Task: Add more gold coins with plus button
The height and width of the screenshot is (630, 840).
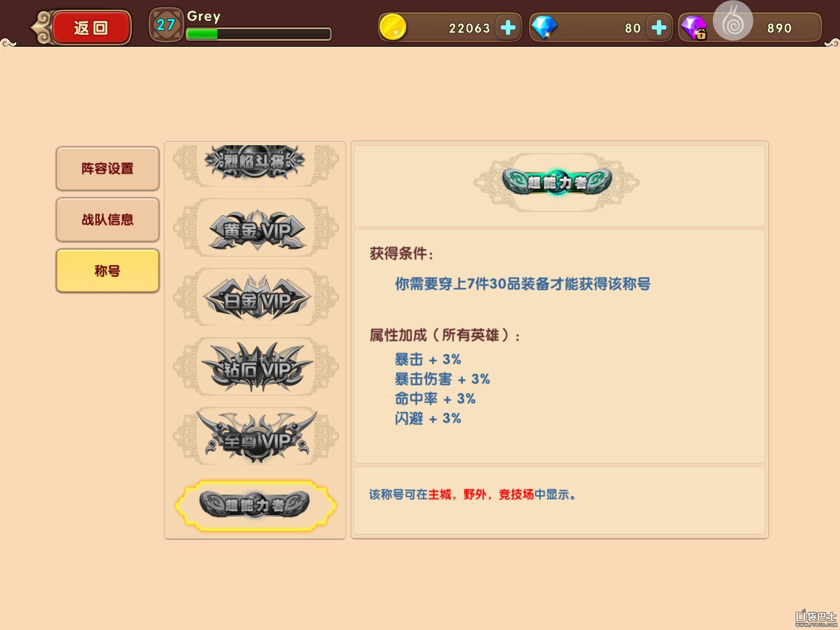Action: pos(508,28)
